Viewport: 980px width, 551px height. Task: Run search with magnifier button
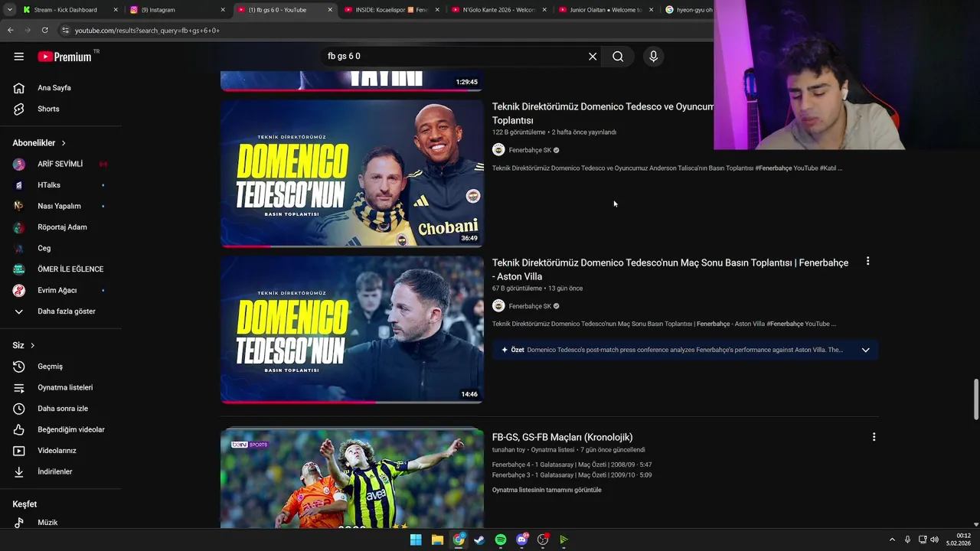coord(618,56)
